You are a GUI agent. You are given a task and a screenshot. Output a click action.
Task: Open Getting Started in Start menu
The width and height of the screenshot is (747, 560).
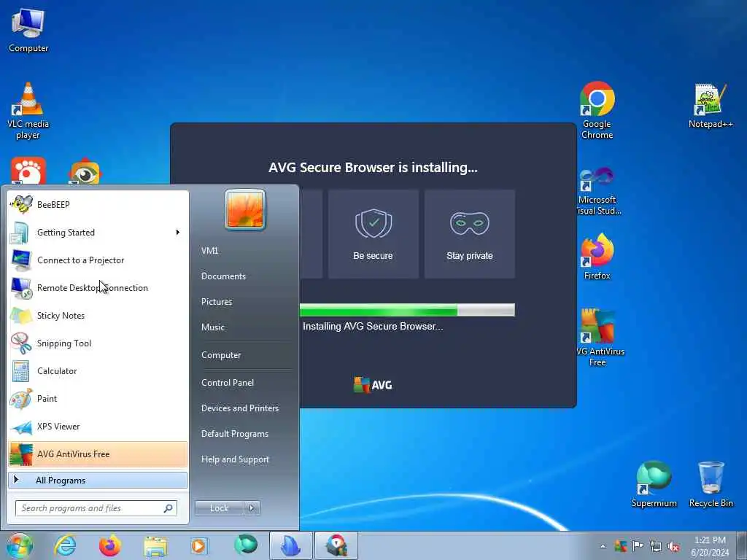click(98, 233)
